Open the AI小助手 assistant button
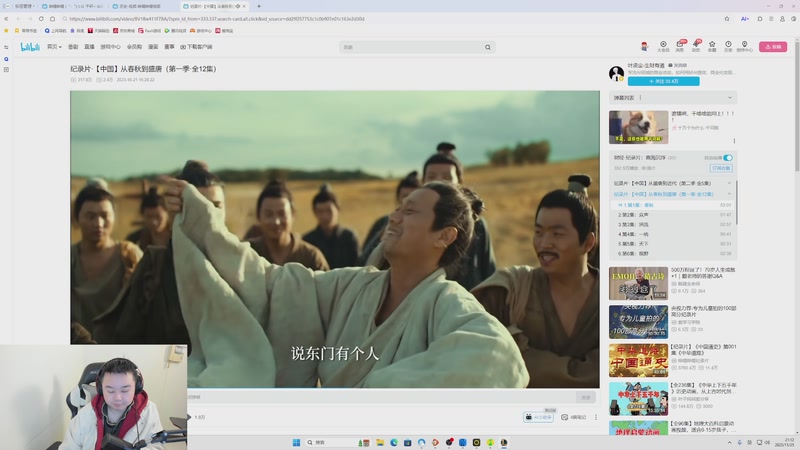The image size is (800, 450). tap(538, 417)
